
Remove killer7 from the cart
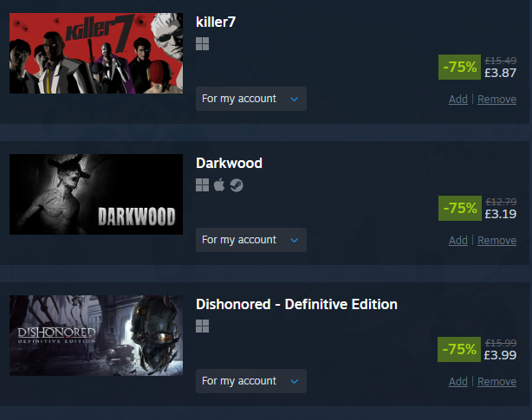point(496,100)
